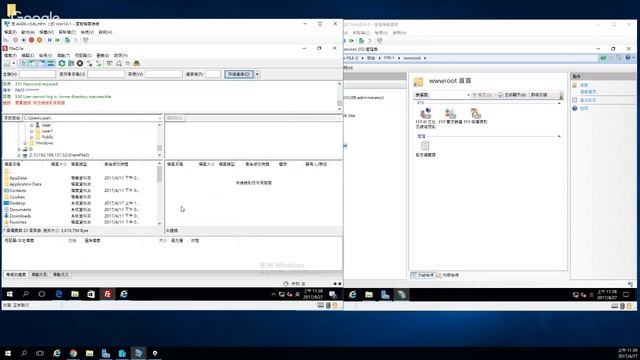
Task: Open FTP Authorization Rules icon in IIS
Action: 476,116
